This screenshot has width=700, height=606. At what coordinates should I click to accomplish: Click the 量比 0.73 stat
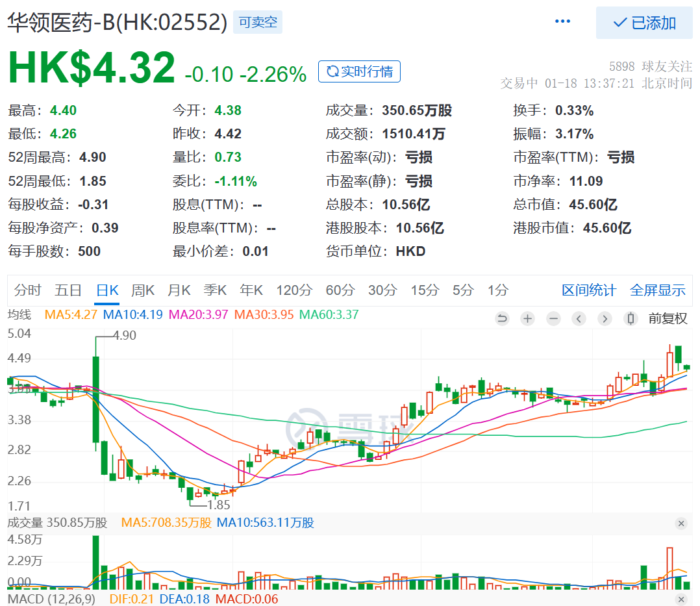[x=206, y=157]
